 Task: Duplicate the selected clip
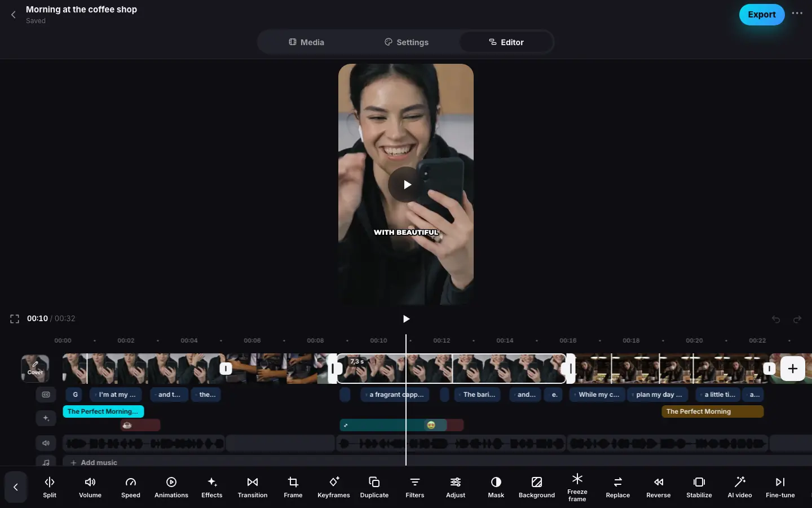pyautogui.click(x=374, y=487)
